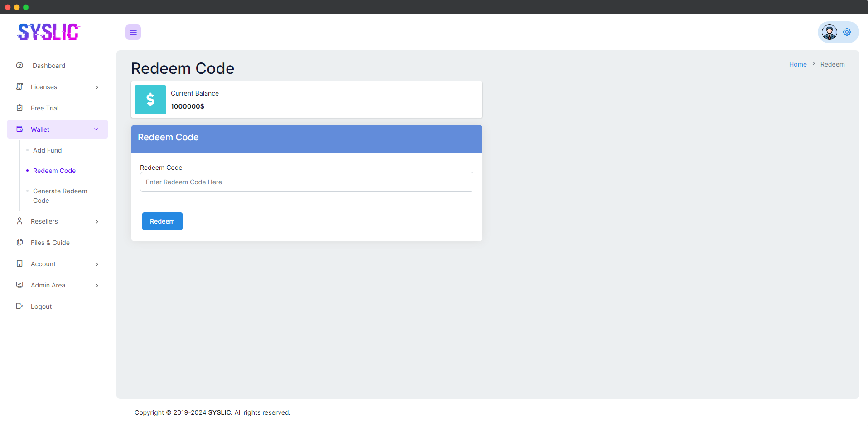Expand the Resellers submenu arrow
868x426 pixels.
coord(97,222)
